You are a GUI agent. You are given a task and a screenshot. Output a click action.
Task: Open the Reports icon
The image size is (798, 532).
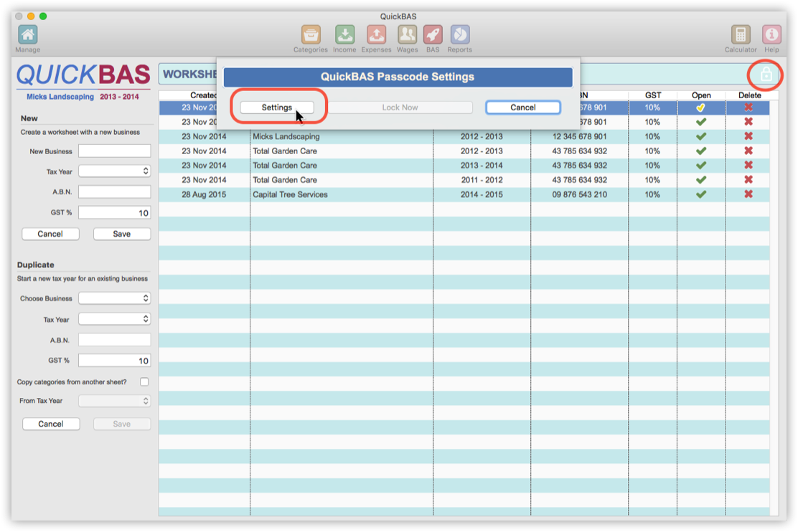pyautogui.click(x=459, y=34)
